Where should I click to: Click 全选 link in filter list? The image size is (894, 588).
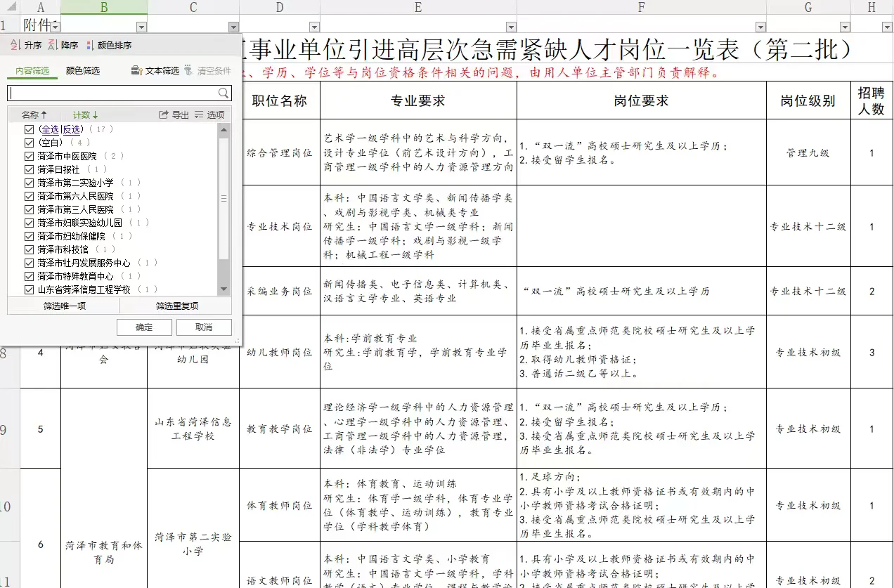(50, 129)
